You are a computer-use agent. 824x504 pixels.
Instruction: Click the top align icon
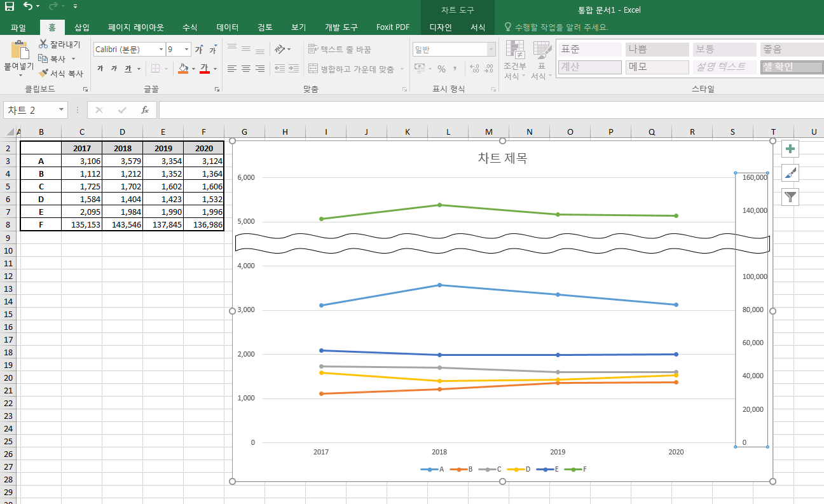(232, 48)
